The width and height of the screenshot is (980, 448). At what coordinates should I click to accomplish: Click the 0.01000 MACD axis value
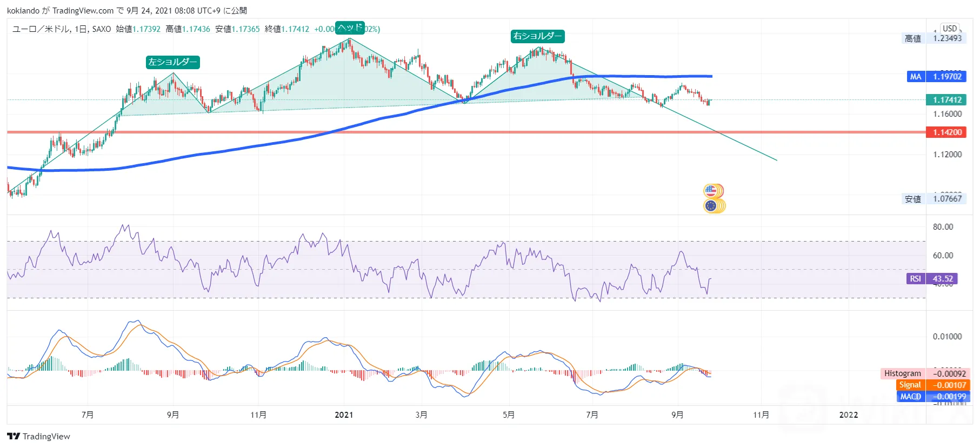pyautogui.click(x=948, y=337)
